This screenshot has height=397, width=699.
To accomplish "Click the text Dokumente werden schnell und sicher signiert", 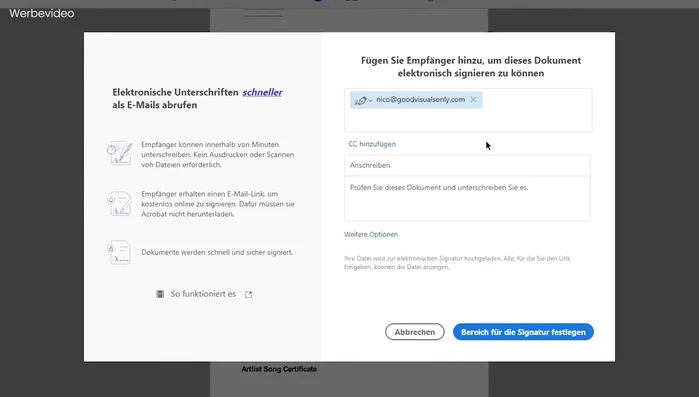I will pyautogui.click(x=217, y=252).
